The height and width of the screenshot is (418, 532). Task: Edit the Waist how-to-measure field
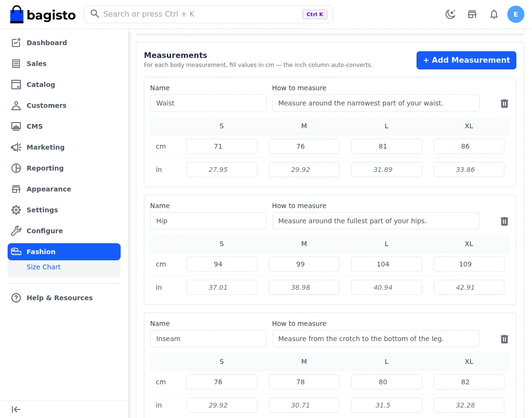pos(376,103)
